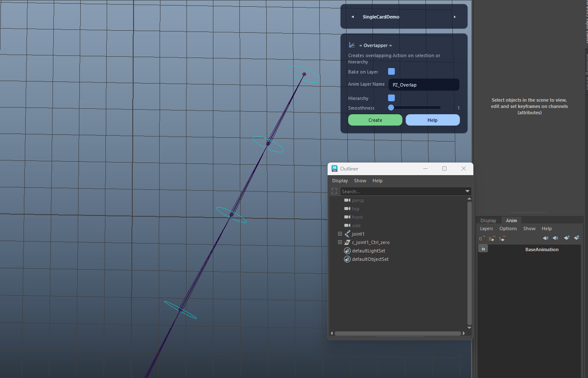This screenshot has width=588, height=378.
Task: Select defaultLightSet in the Outliner
Action: (x=368, y=251)
